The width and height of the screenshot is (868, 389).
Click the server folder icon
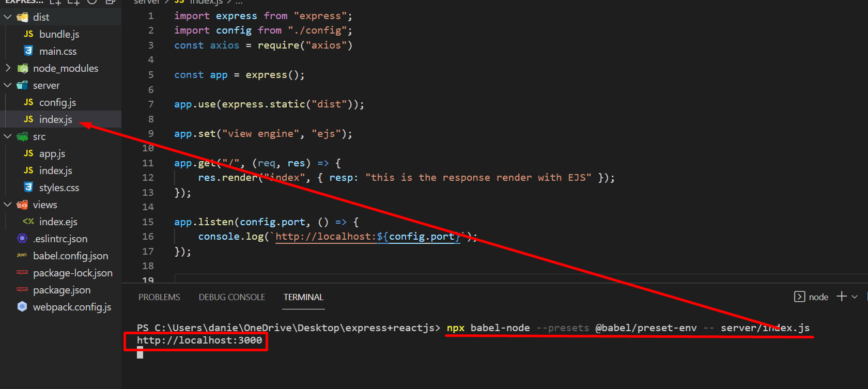coord(22,85)
